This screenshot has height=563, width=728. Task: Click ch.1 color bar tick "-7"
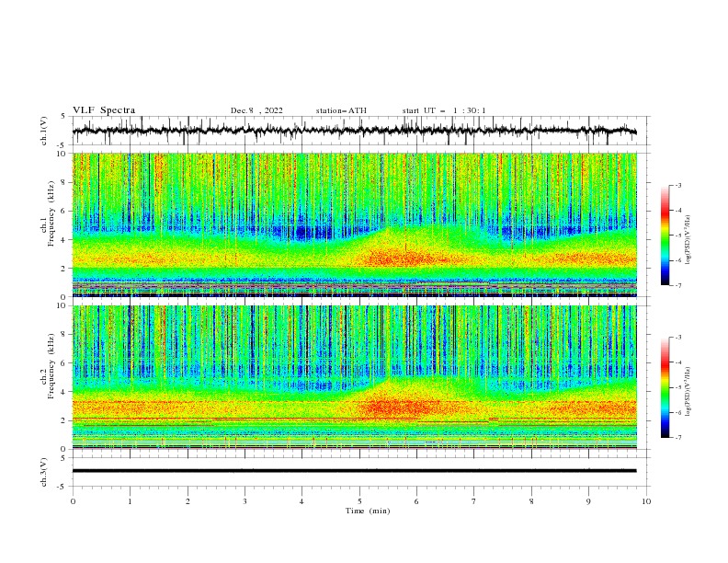[678, 285]
